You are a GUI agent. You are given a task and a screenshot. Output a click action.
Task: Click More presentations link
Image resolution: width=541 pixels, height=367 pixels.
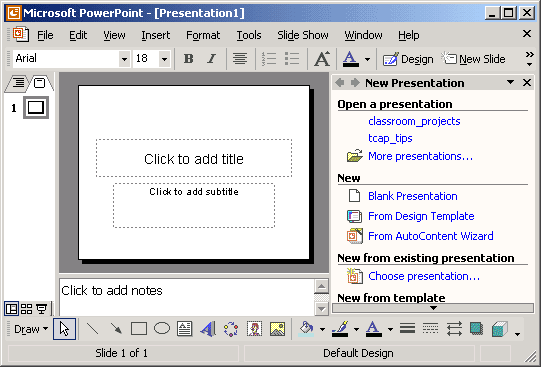420,156
